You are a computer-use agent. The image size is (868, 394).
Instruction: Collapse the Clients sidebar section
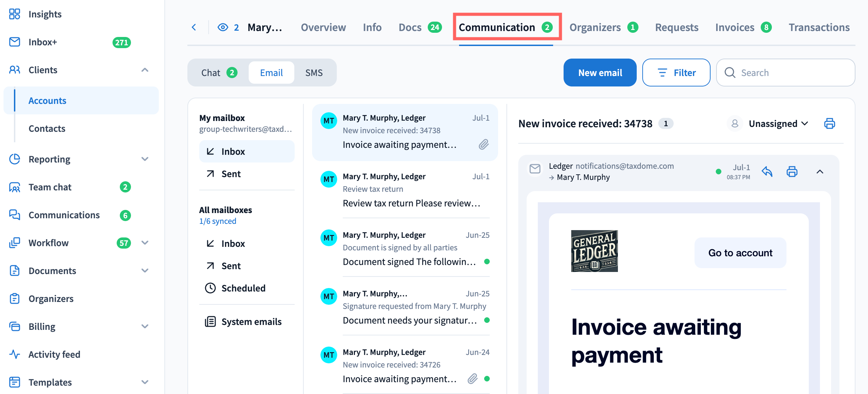click(x=145, y=70)
